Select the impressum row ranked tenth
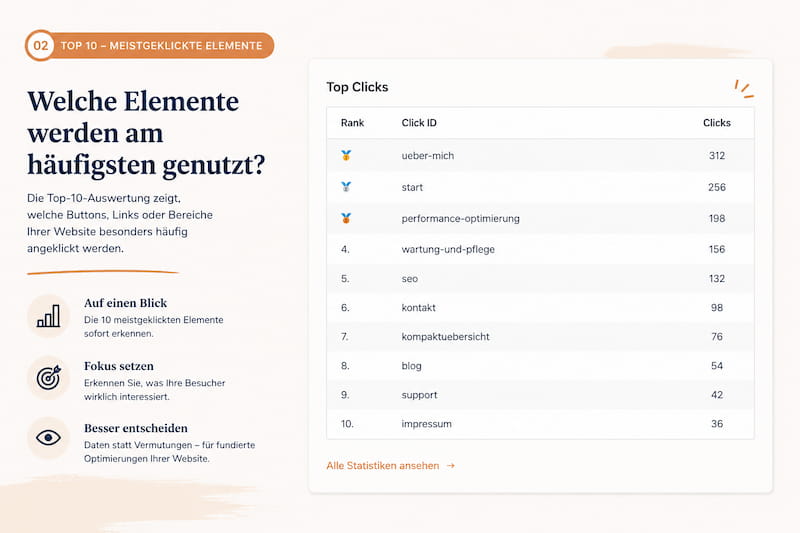This screenshot has width=800, height=533. 540,424
